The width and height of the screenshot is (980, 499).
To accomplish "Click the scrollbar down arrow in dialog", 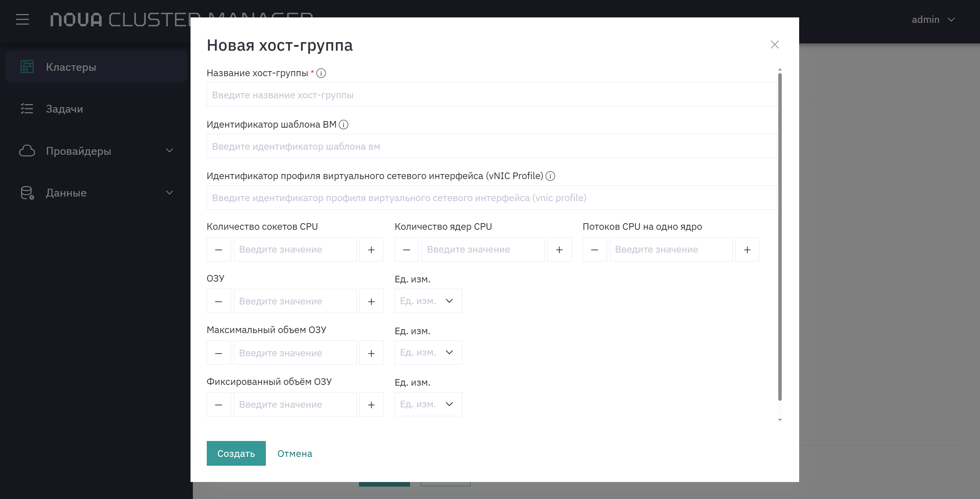I will (780, 420).
